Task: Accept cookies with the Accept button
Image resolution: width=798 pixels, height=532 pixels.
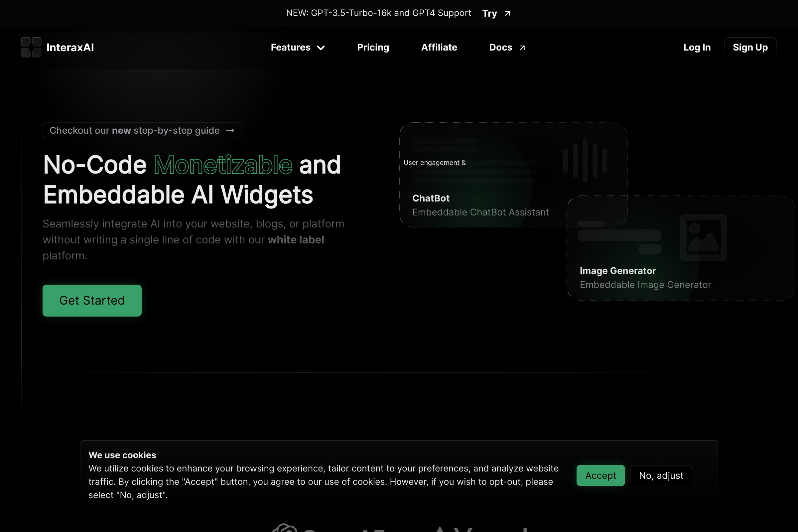Action: click(x=600, y=475)
